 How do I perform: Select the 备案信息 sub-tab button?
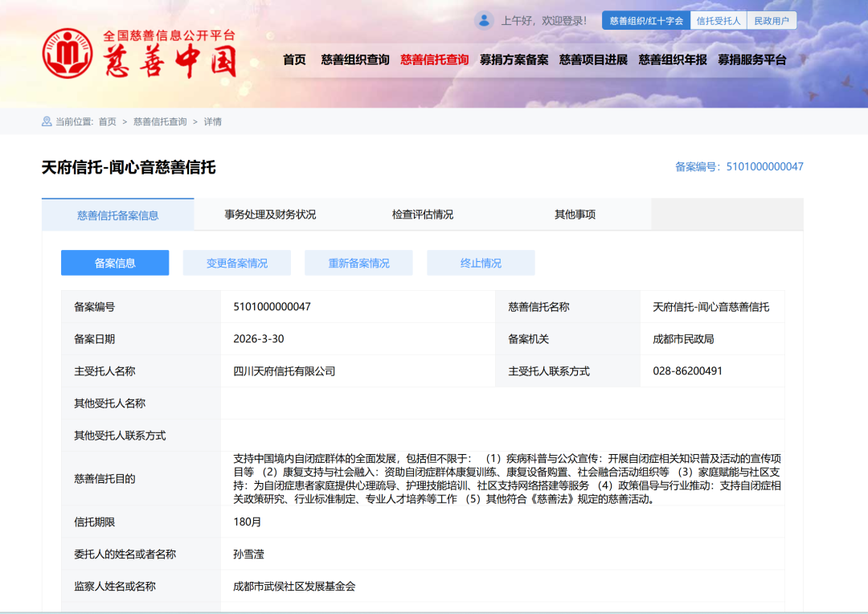115,263
